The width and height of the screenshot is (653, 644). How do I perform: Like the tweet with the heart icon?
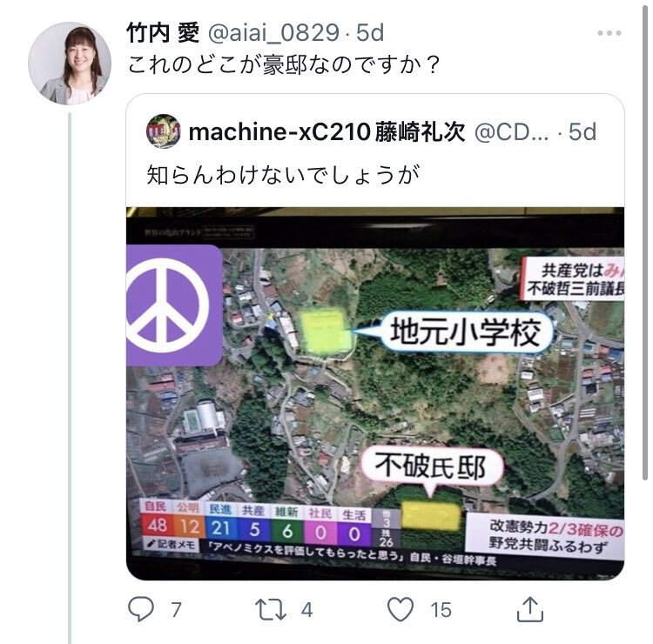[401, 609]
